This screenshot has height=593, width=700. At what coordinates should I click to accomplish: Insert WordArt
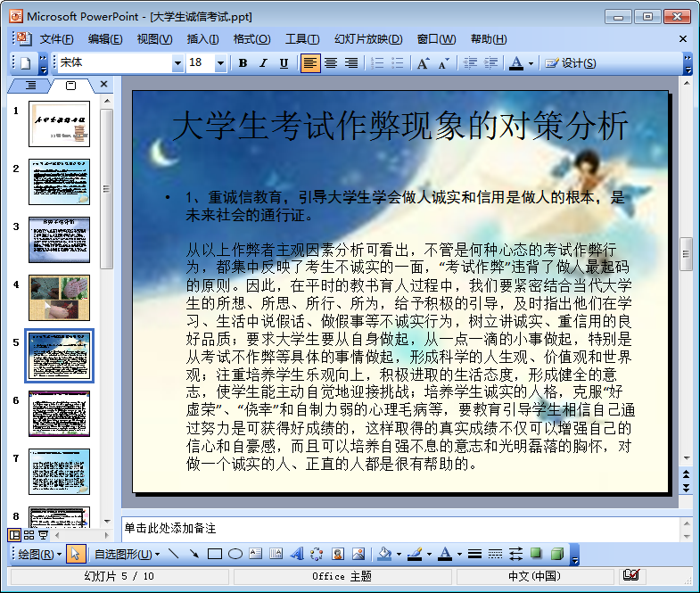[x=296, y=554]
